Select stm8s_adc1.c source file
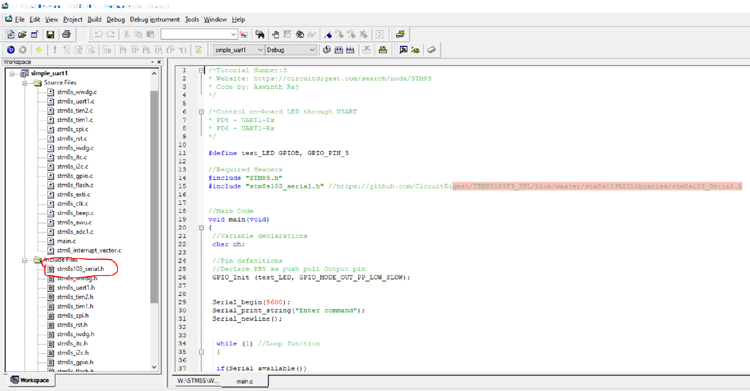The height and width of the screenshot is (391, 750). tap(75, 232)
